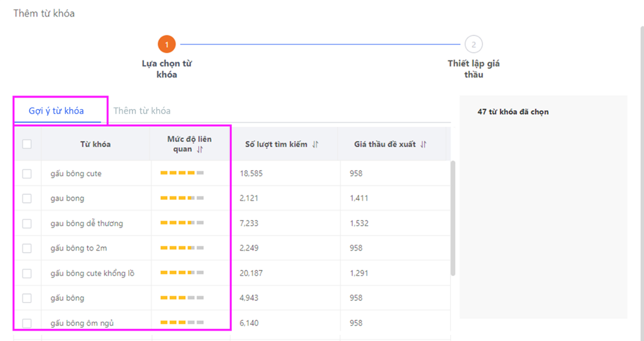Image resolution: width=644 pixels, height=341 pixels.
Task: Tick checkbox for gau bông dễ thương
Action: point(27,223)
